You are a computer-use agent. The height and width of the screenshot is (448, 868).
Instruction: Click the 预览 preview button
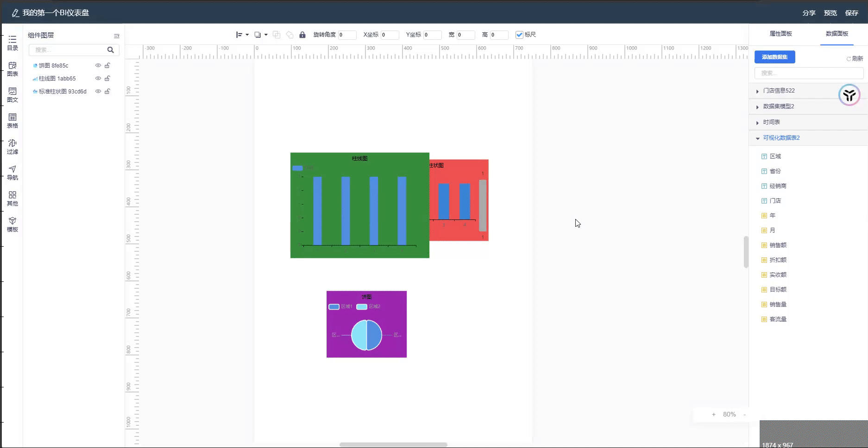point(830,13)
